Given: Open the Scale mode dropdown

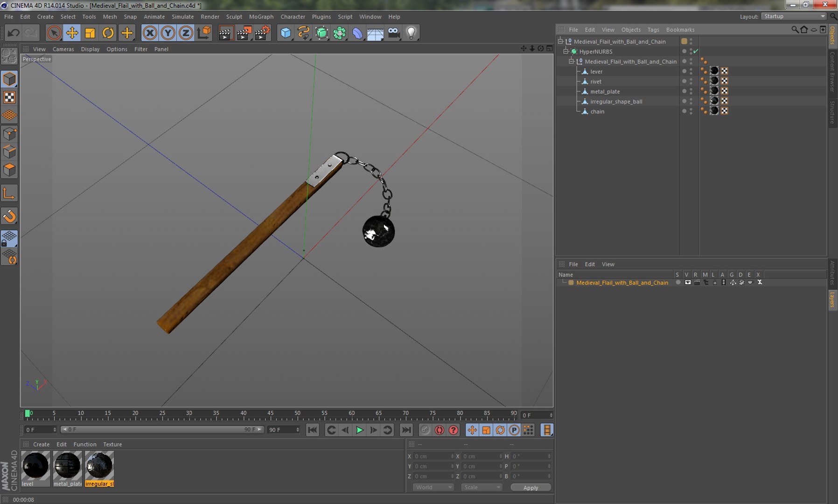Looking at the screenshot, I should [481, 487].
